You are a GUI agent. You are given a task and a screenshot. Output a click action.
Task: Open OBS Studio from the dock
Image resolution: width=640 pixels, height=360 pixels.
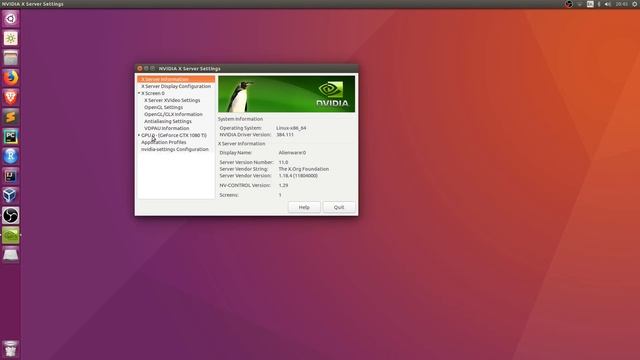click(11, 215)
